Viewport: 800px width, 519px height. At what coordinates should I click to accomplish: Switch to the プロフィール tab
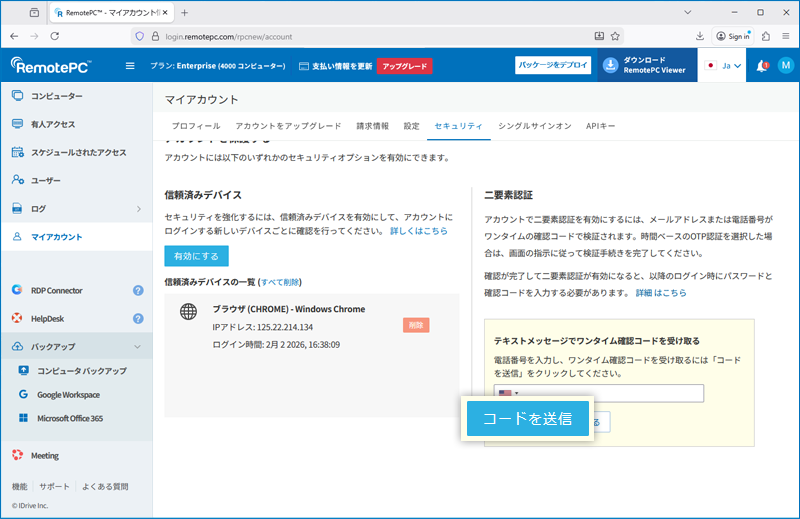(x=196, y=126)
